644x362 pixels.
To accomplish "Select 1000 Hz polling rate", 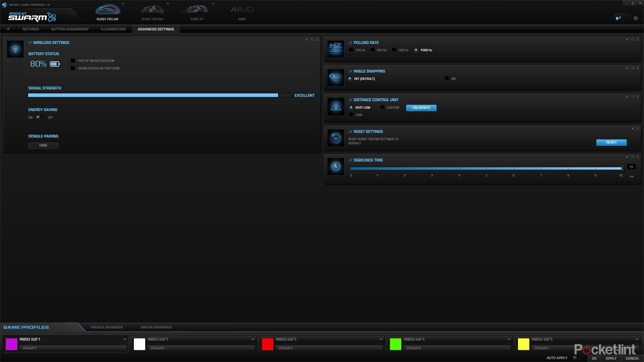I will pyautogui.click(x=416, y=50).
